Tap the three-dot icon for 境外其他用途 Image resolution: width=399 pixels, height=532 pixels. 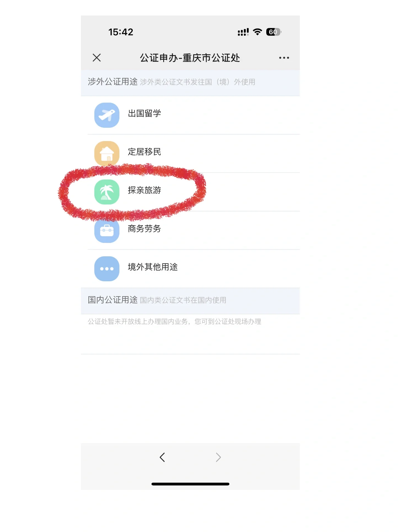coord(107,268)
